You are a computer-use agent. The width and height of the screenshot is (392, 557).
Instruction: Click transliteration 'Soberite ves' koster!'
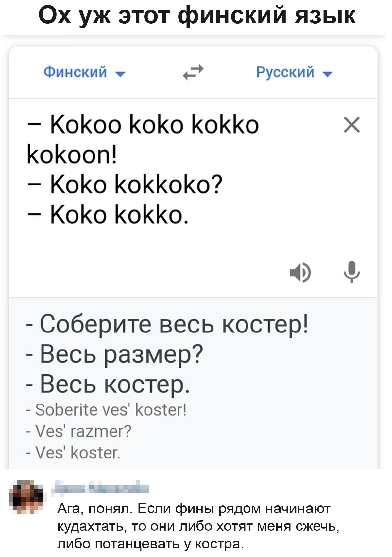pyautogui.click(x=111, y=409)
